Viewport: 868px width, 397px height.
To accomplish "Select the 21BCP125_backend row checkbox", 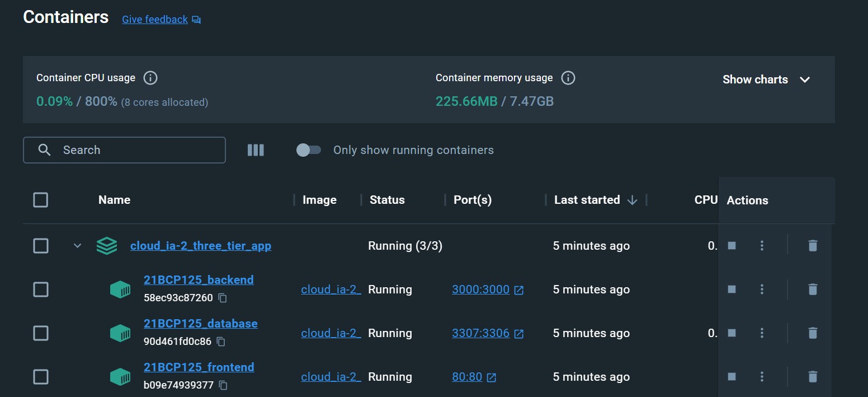I will (x=40, y=289).
